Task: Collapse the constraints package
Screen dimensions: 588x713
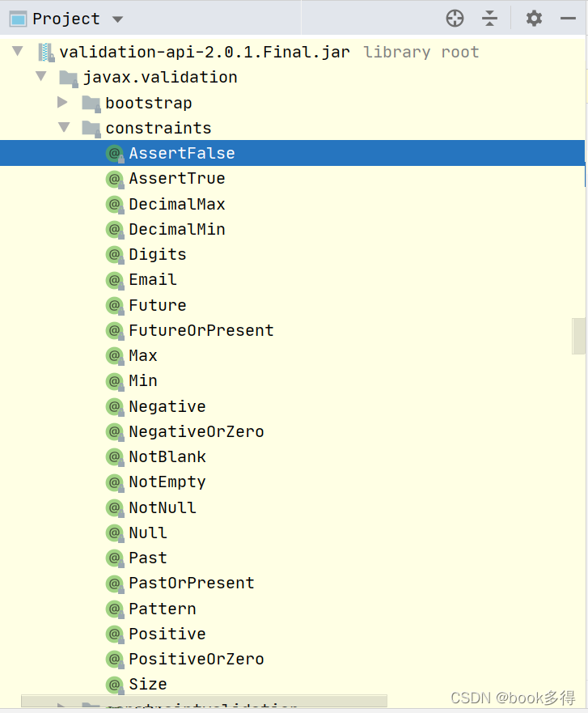Action: [63, 127]
